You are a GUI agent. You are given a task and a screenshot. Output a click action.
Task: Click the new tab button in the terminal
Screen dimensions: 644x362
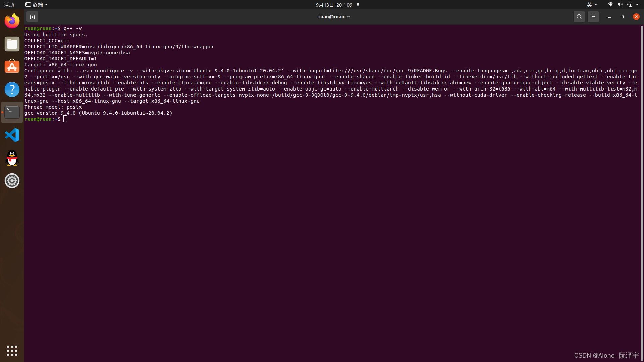click(32, 16)
